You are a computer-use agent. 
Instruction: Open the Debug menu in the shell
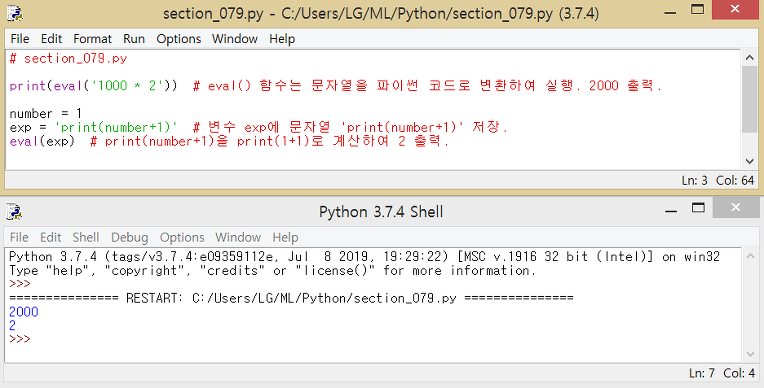(130, 237)
